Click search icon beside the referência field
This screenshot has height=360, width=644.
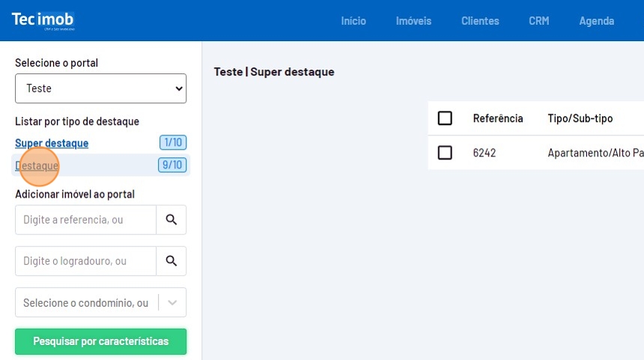point(171,220)
